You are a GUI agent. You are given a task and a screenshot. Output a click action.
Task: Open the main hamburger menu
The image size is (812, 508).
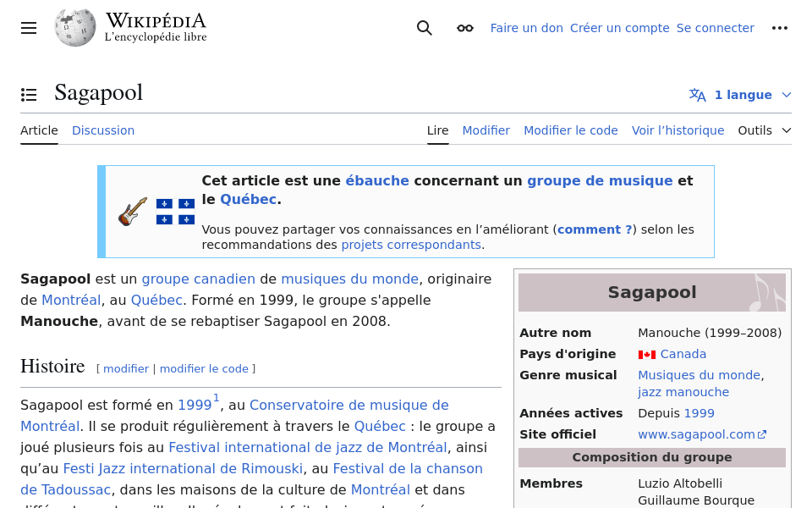click(x=28, y=28)
